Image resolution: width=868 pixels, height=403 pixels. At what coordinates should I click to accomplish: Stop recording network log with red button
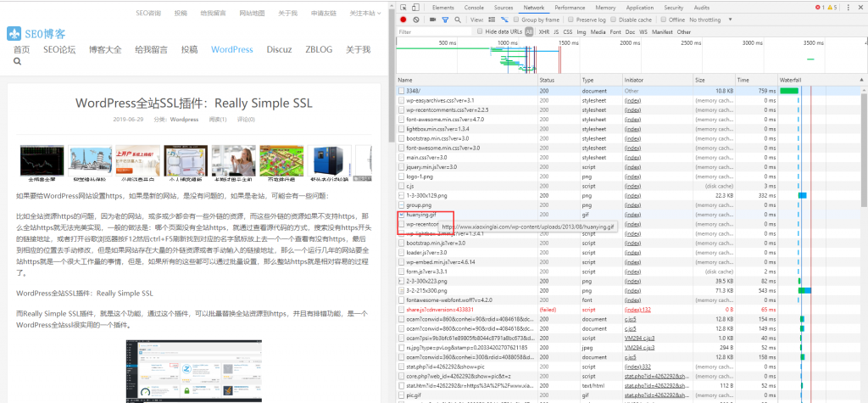click(x=403, y=20)
